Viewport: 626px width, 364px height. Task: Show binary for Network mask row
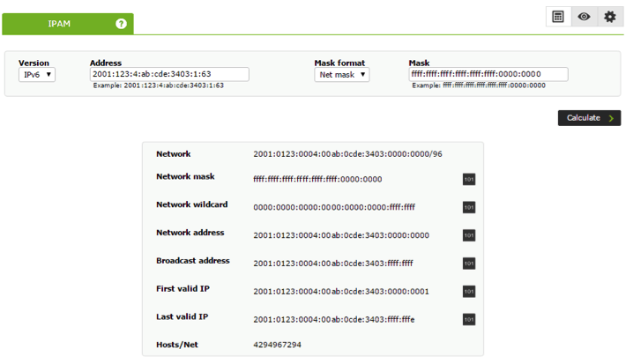[469, 179]
